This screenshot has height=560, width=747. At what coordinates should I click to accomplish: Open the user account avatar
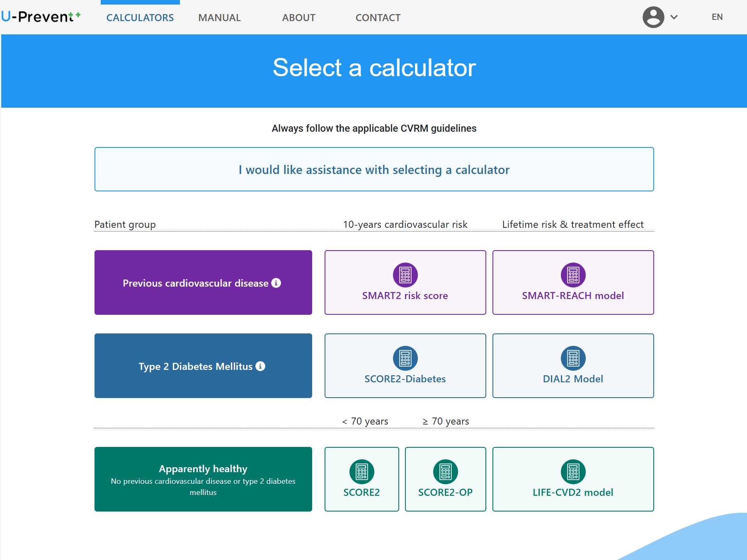coord(653,17)
